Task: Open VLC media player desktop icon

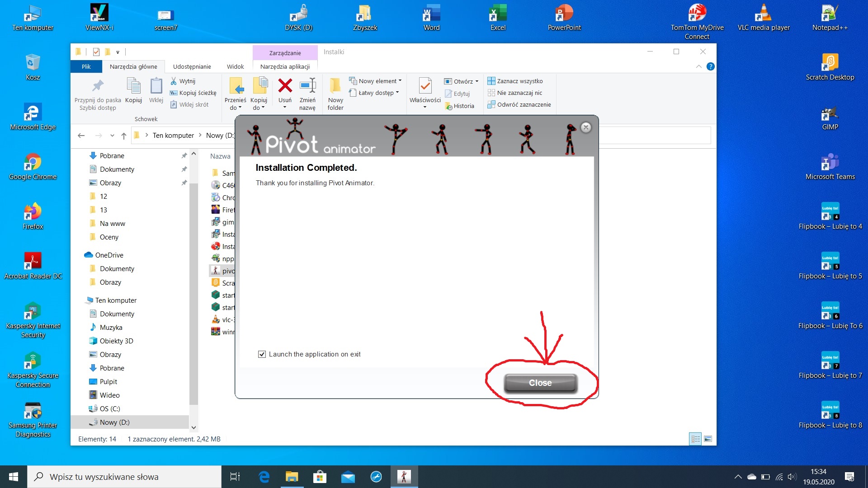Action: click(x=764, y=17)
